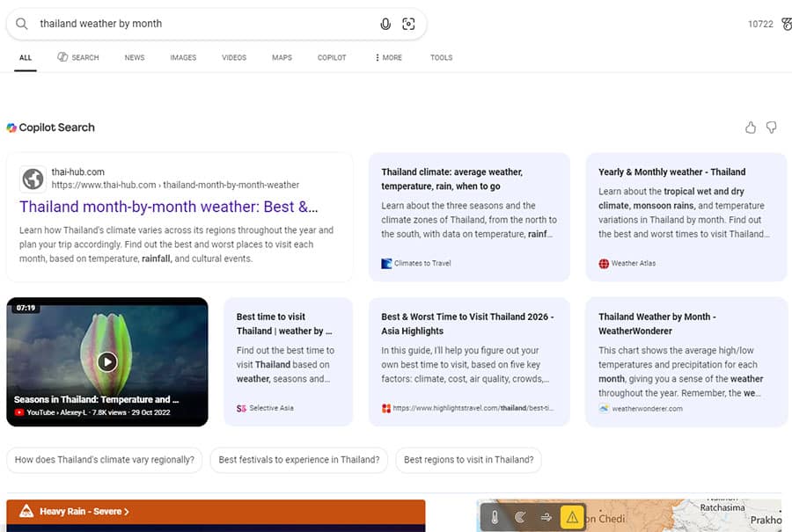
Task: Open the TOOLS options
Action: click(x=441, y=57)
